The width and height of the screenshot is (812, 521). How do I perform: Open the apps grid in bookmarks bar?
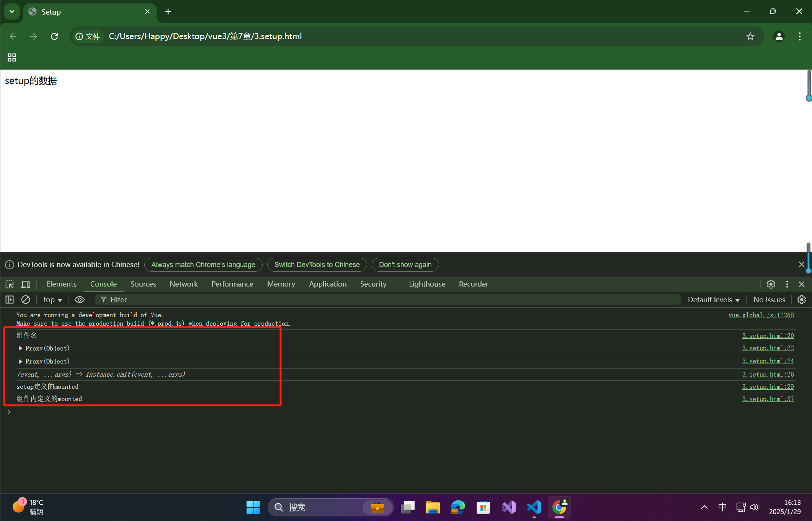12,57
